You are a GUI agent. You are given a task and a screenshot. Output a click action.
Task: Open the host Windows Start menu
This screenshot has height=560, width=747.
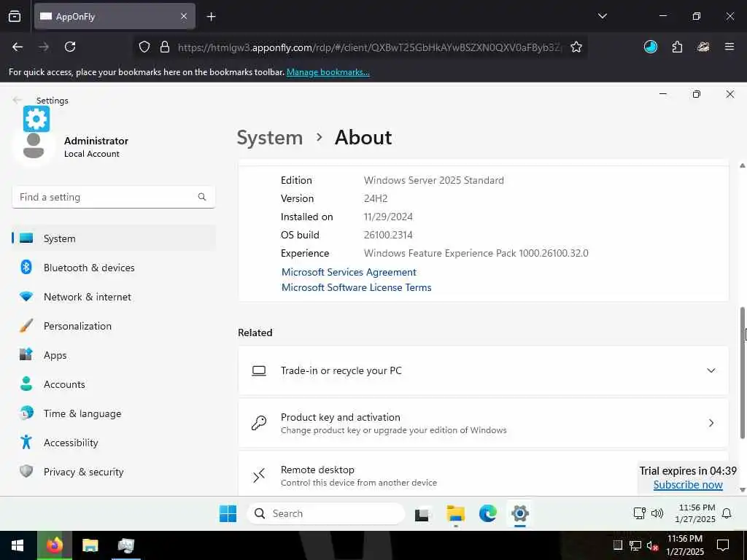(x=18, y=545)
